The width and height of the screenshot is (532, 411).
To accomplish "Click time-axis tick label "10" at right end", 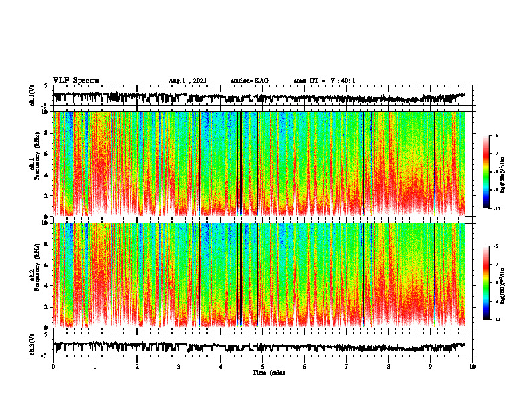I will pyautogui.click(x=472, y=367).
